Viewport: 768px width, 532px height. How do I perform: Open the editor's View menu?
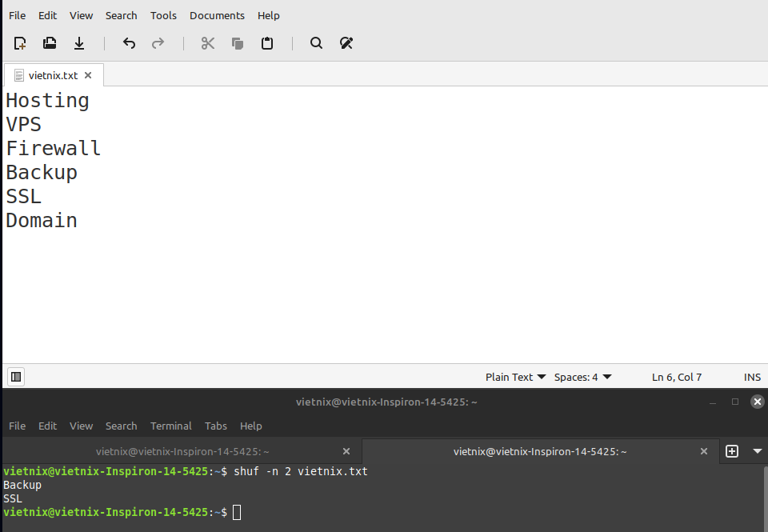(82, 16)
